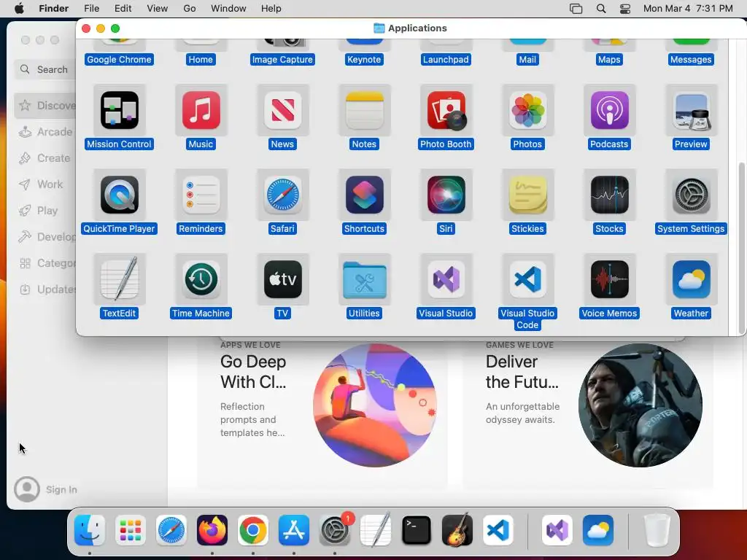
Task: Click the Search field in App Store
Action: pos(45,69)
